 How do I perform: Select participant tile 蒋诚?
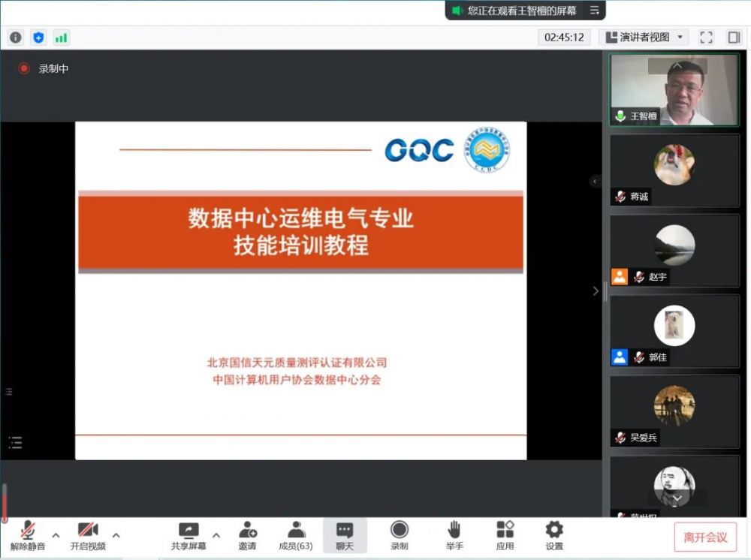674,170
